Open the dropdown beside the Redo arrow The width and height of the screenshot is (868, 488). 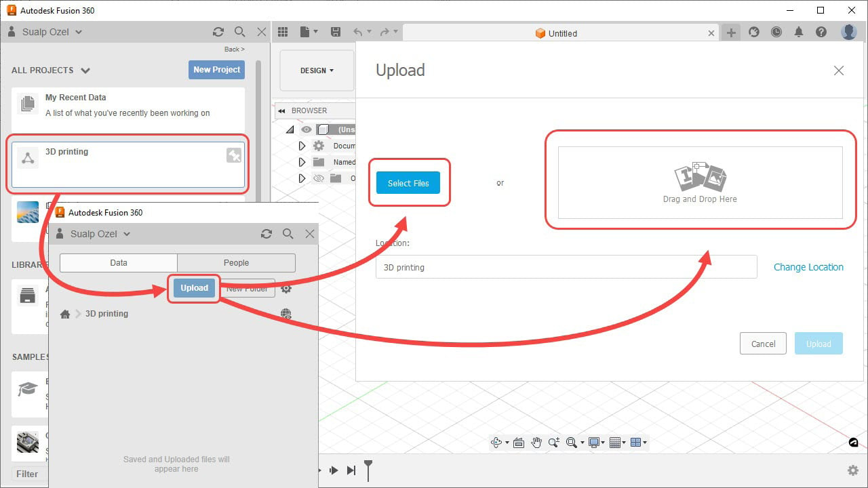(395, 32)
